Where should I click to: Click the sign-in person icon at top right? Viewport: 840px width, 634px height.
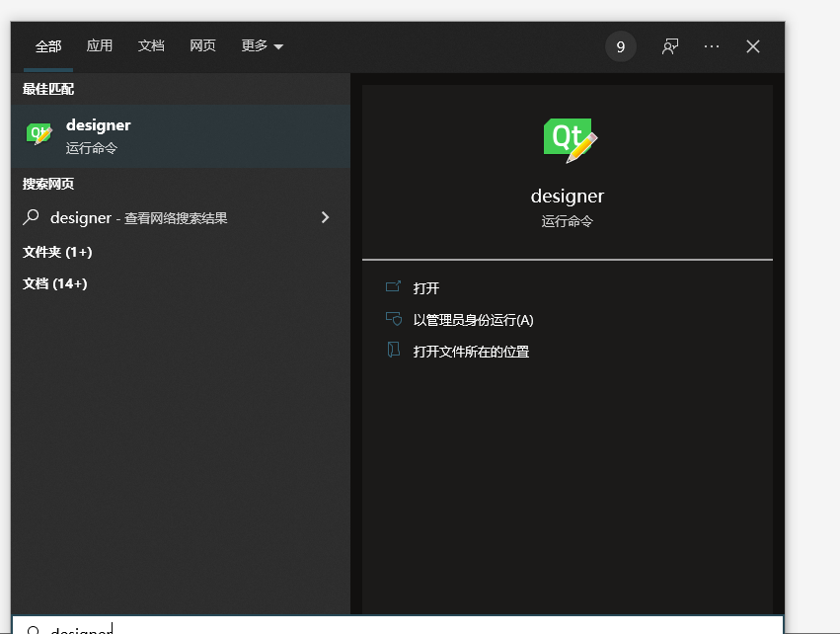pos(669,45)
